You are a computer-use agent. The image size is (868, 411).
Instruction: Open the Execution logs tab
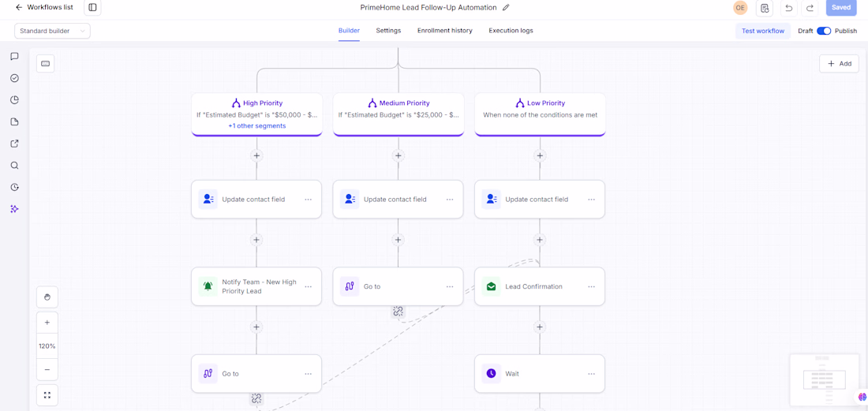[511, 31]
